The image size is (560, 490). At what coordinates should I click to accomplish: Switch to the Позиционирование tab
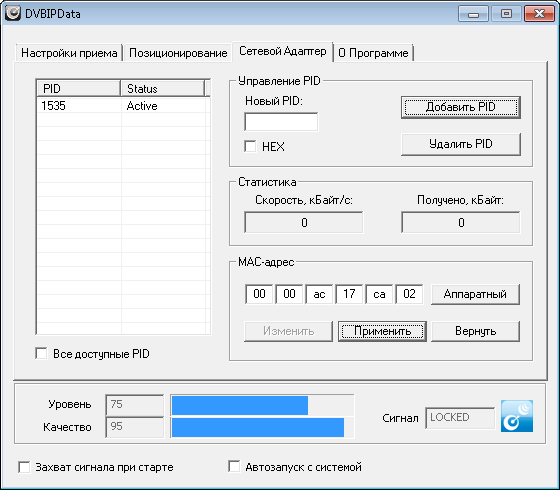178,53
